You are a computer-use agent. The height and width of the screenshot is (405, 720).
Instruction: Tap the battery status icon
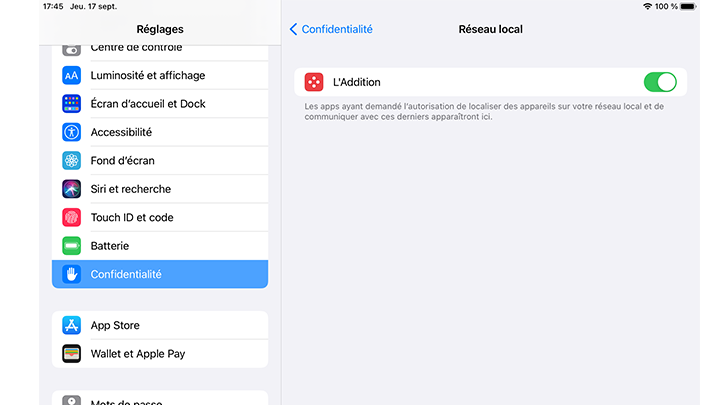[688, 6]
